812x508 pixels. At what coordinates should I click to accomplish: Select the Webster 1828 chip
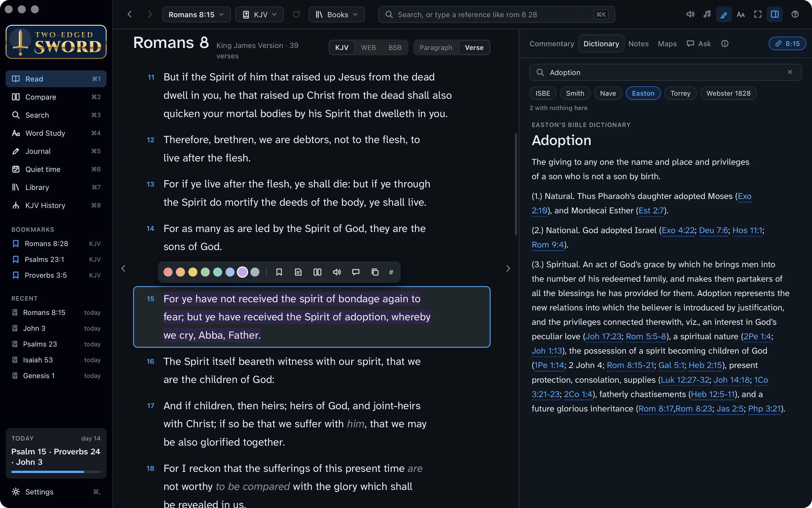pyautogui.click(x=728, y=93)
